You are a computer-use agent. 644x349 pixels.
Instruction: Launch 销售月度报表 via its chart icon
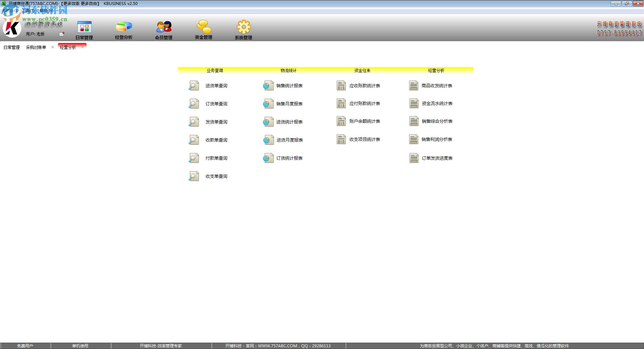[268, 104]
